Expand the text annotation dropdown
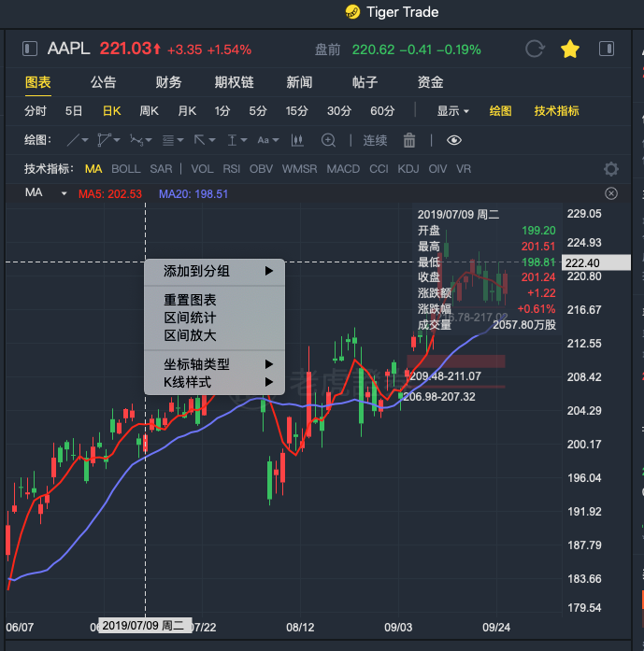This screenshot has height=651, width=644. point(276,140)
